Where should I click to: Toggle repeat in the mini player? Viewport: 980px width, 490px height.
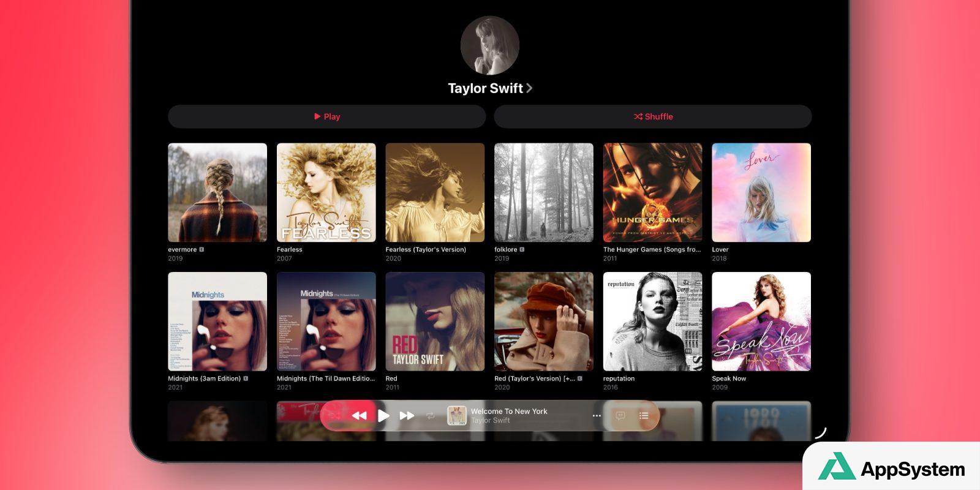coord(431,416)
